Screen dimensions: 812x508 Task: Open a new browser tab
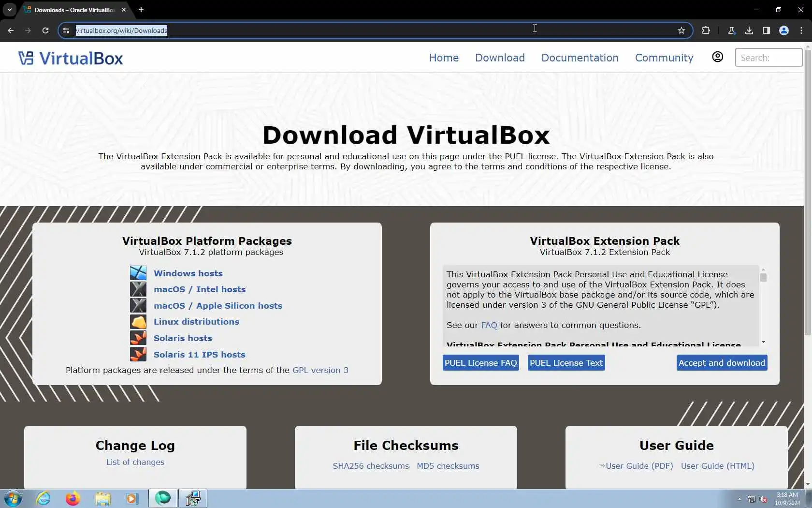click(141, 10)
